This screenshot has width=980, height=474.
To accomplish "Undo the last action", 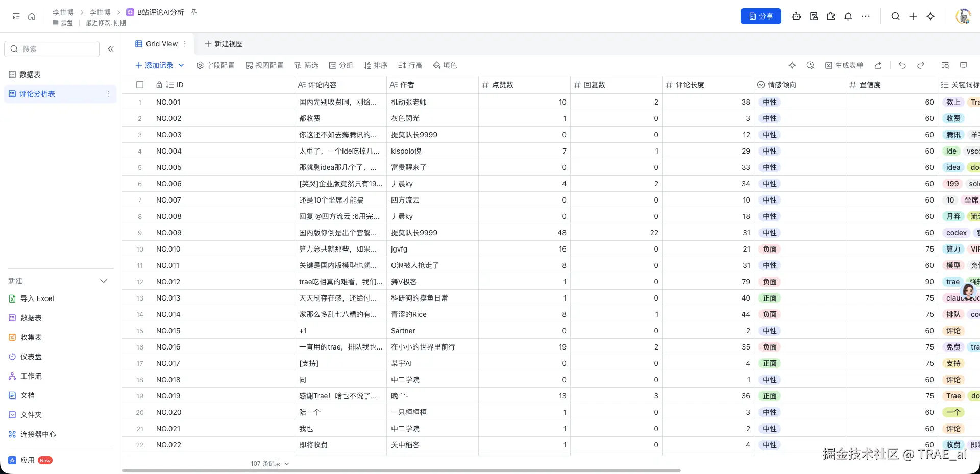I will tap(902, 65).
